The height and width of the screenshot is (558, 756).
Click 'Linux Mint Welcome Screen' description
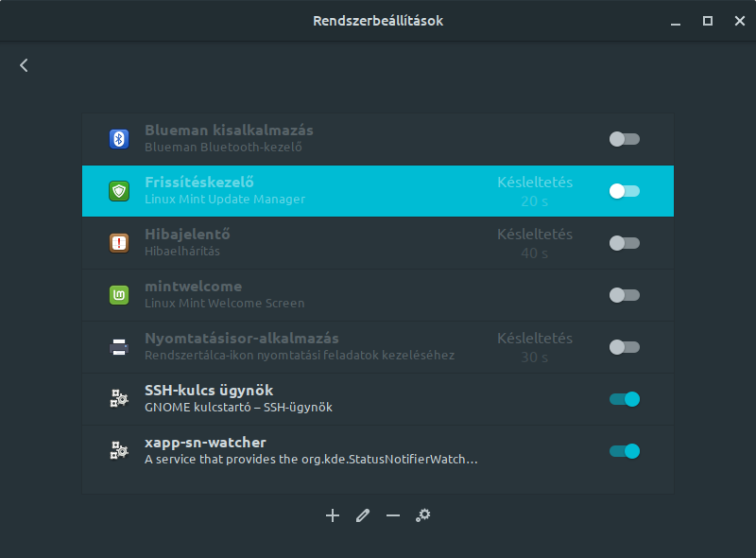pos(225,304)
